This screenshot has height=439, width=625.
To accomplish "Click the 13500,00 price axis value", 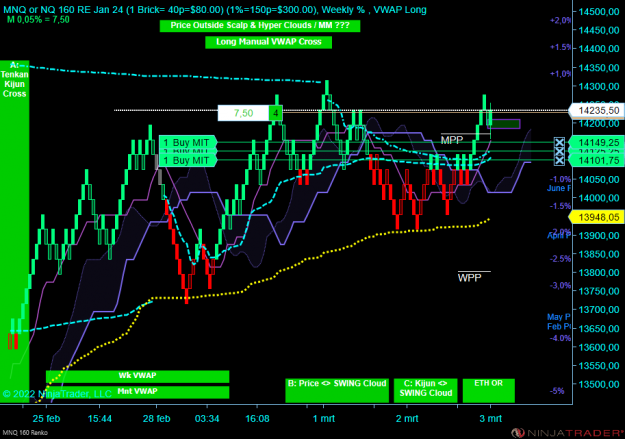I will click(x=599, y=384).
